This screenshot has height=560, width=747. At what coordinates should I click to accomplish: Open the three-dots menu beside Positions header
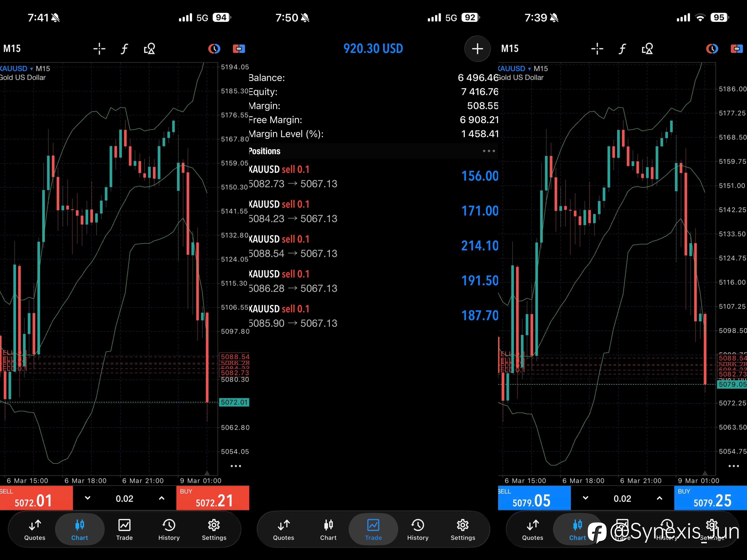click(489, 151)
